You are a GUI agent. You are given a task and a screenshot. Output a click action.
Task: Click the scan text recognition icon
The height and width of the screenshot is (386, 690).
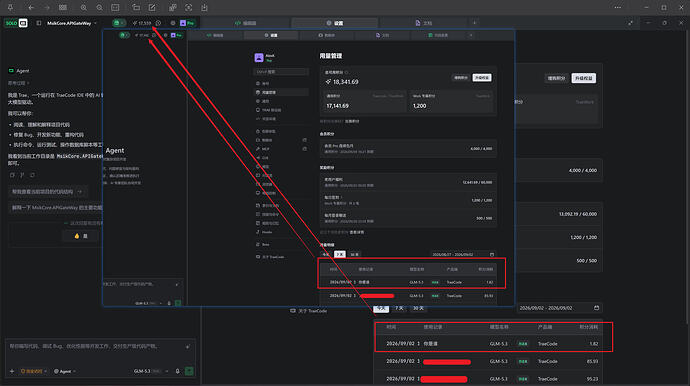[188, 7]
